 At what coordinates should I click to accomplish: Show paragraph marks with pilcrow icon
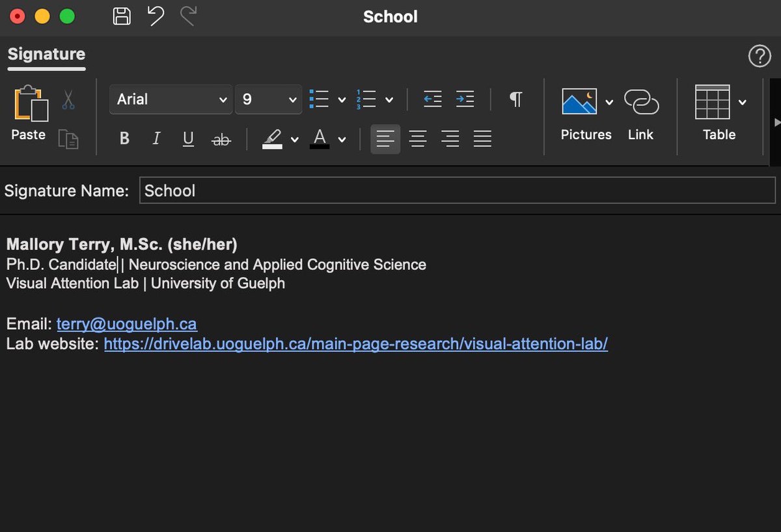(515, 100)
